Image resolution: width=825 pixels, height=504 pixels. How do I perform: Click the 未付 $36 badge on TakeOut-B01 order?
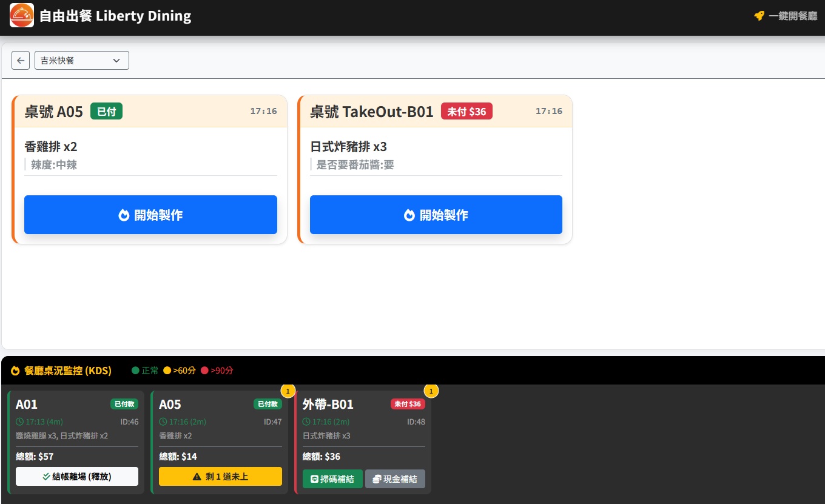pos(466,112)
